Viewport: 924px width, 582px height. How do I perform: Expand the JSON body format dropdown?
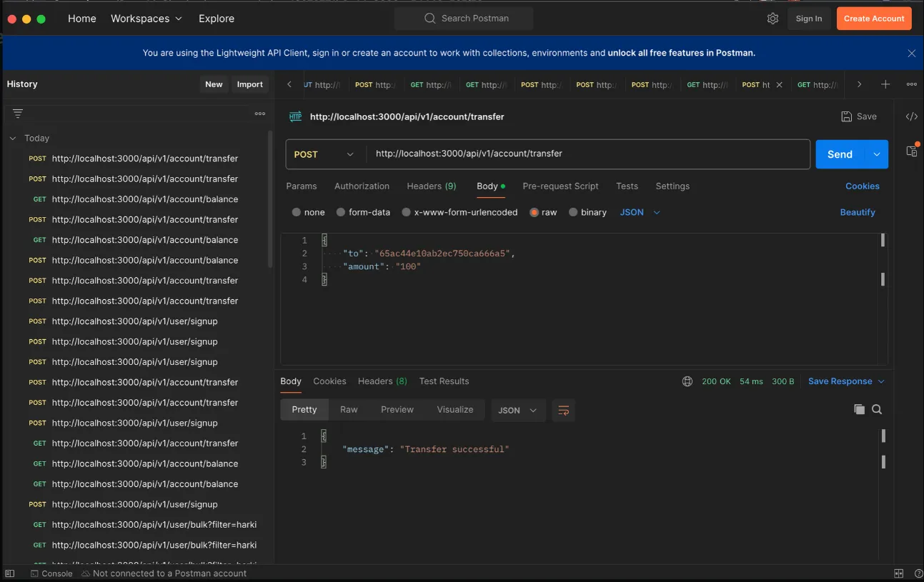(640, 212)
